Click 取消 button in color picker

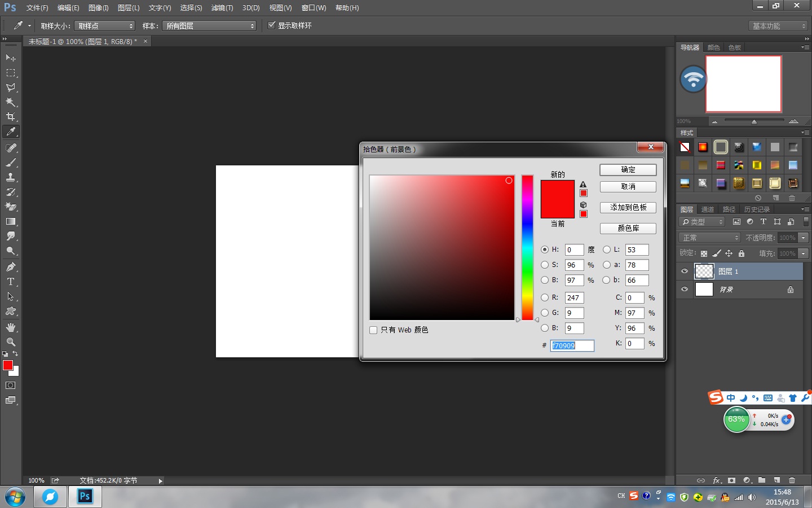(x=628, y=187)
